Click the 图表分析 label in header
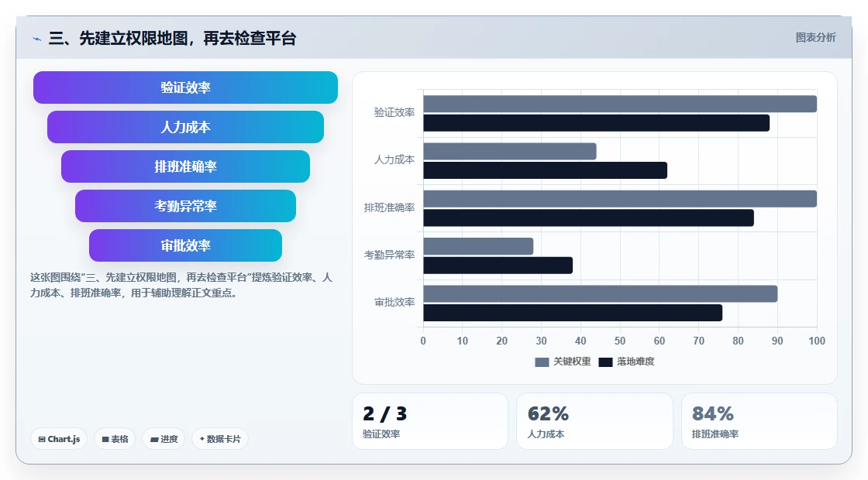Screen dimensions: 868x480 pos(815,38)
